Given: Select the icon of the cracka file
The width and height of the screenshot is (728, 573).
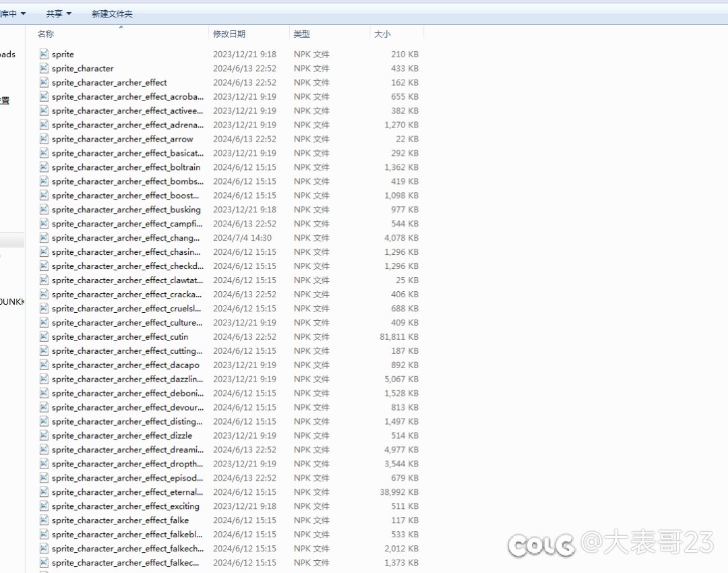Looking at the screenshot, I should (x=44, y=295).
